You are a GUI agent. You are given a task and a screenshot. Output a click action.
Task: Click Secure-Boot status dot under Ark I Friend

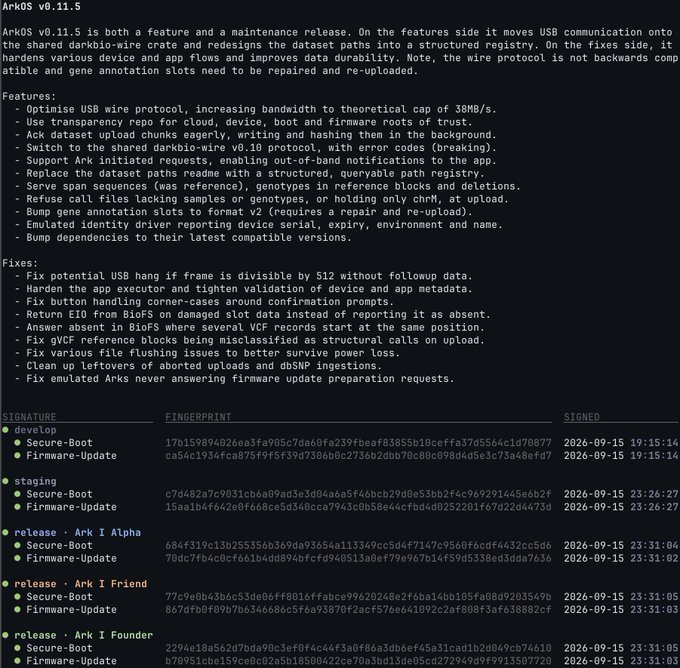(x=17, y=596)
